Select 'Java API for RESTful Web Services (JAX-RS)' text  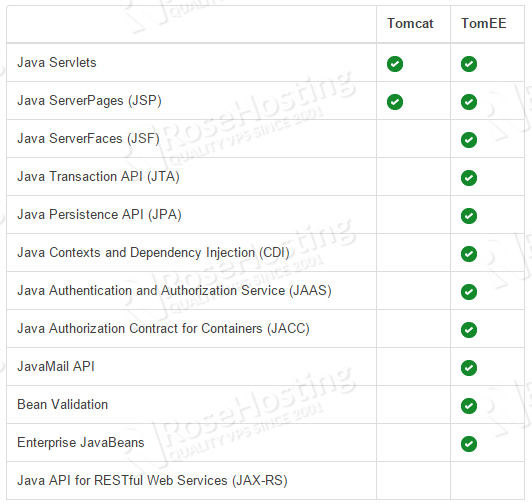152,481
